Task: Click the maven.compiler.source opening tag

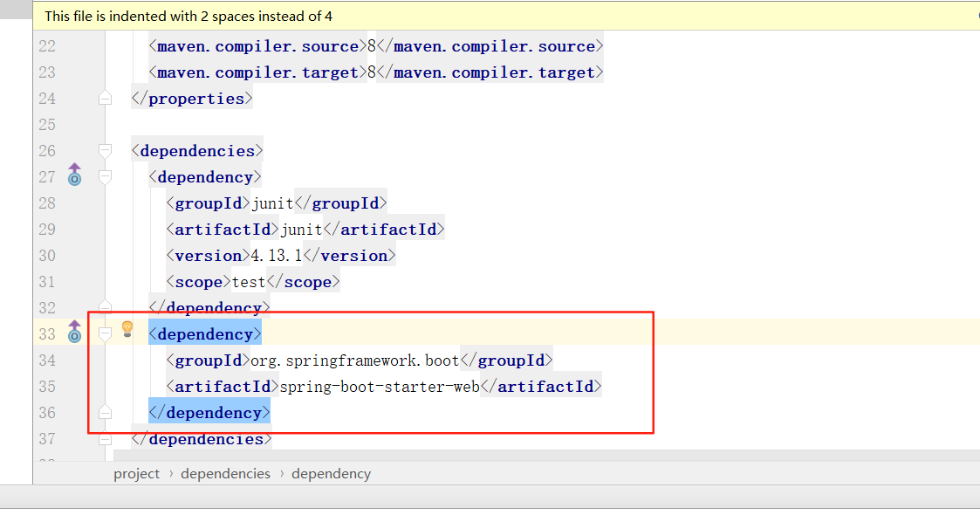Action: pyautogui.click(x=257, y=46)
